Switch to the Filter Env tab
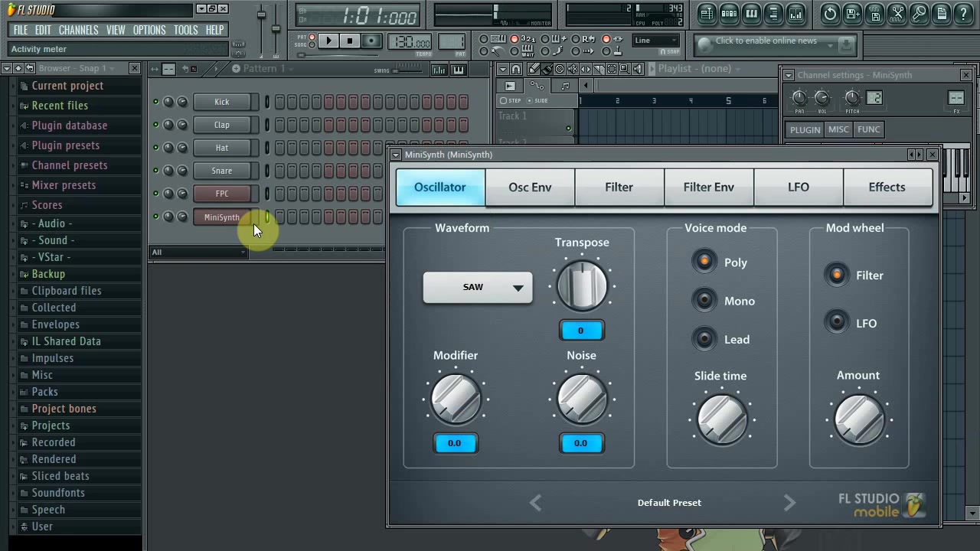Viewport: 980px width, 551px height. click(x=708, y=187)
